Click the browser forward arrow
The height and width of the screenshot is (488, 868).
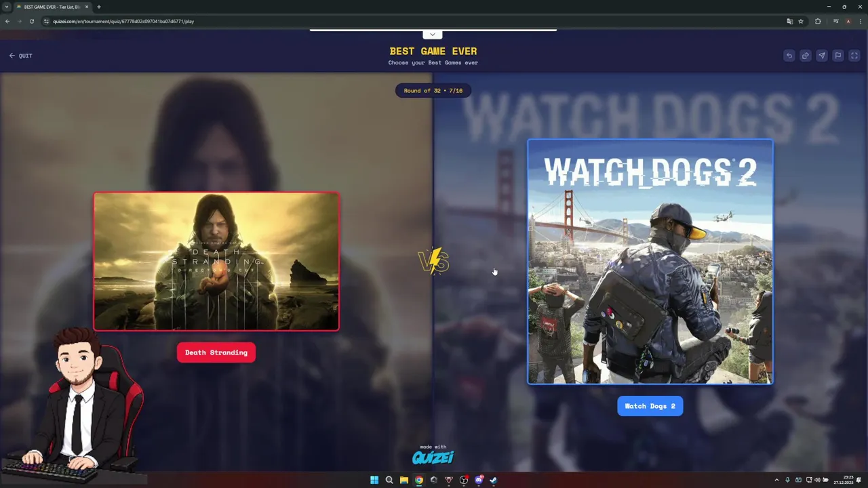19,21
